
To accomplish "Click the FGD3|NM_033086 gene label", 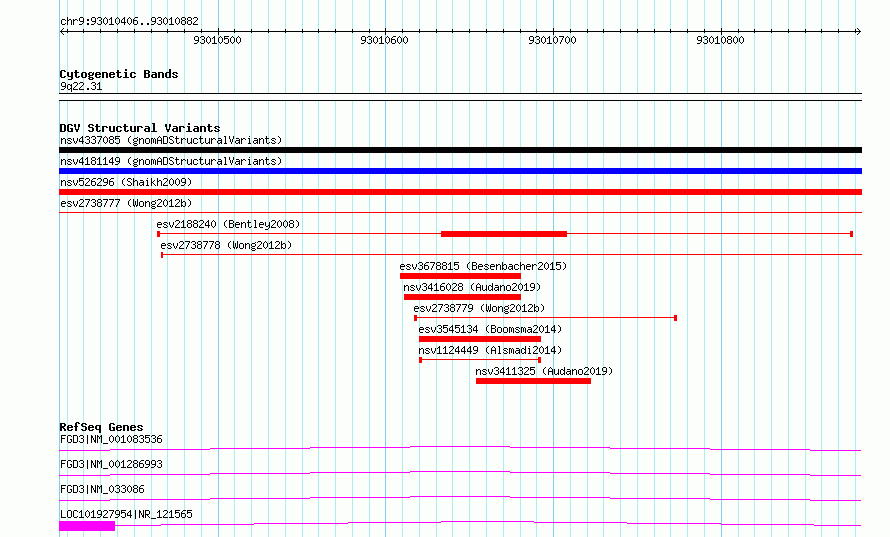I will [102, 489].
